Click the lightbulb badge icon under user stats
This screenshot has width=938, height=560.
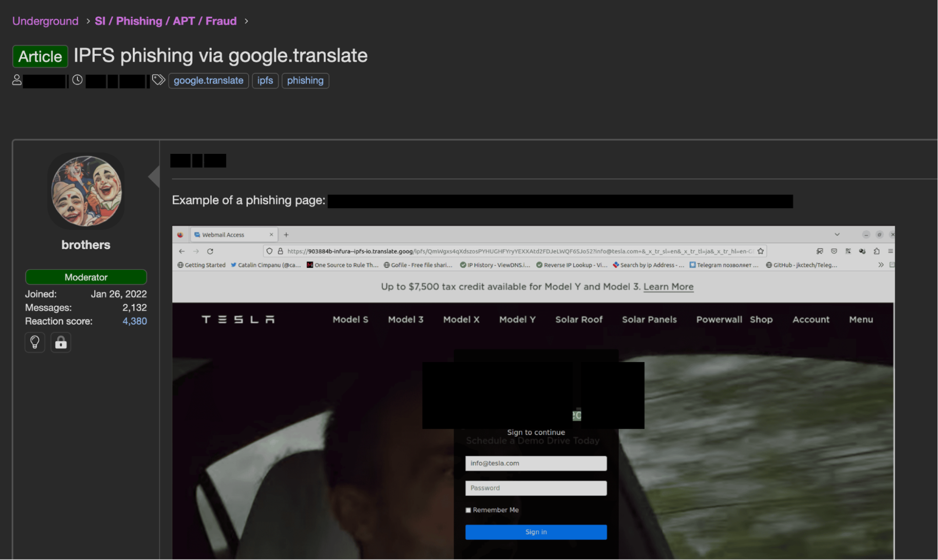pos(35,342)
